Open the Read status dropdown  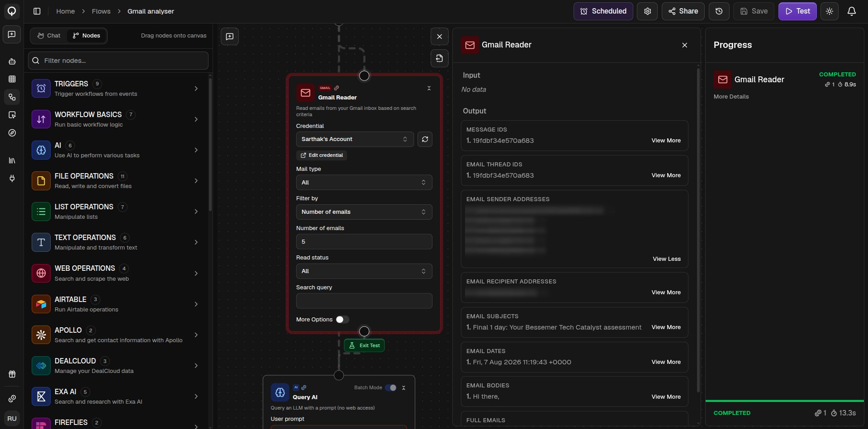pyautogui.click(x=364, y=271)
